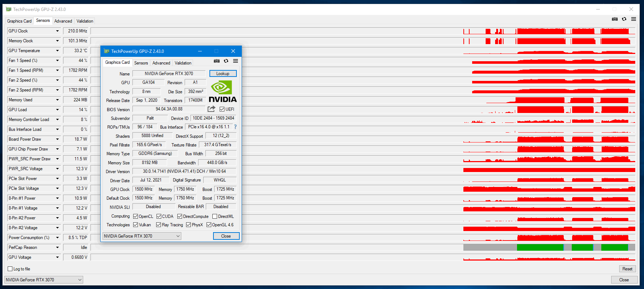Toggle the DirectML checkbox
The image size is (644, 289).
coord(215,216)
